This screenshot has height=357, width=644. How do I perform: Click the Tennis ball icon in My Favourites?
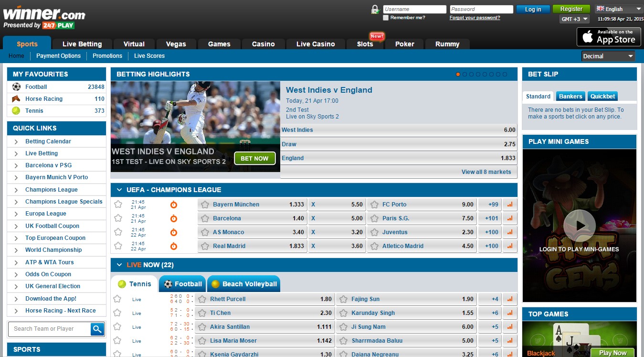(x=16, y=111)
